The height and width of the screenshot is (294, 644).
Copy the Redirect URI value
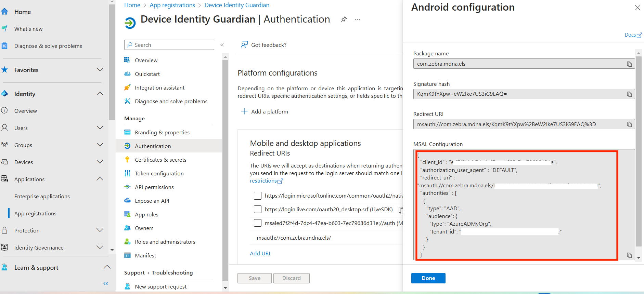click(629, 124)
